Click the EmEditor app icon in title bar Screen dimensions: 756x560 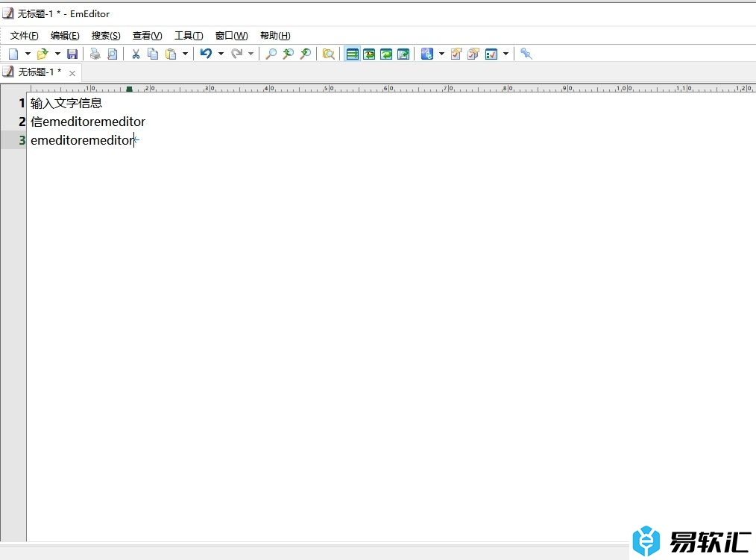click(x=8, y=13)
